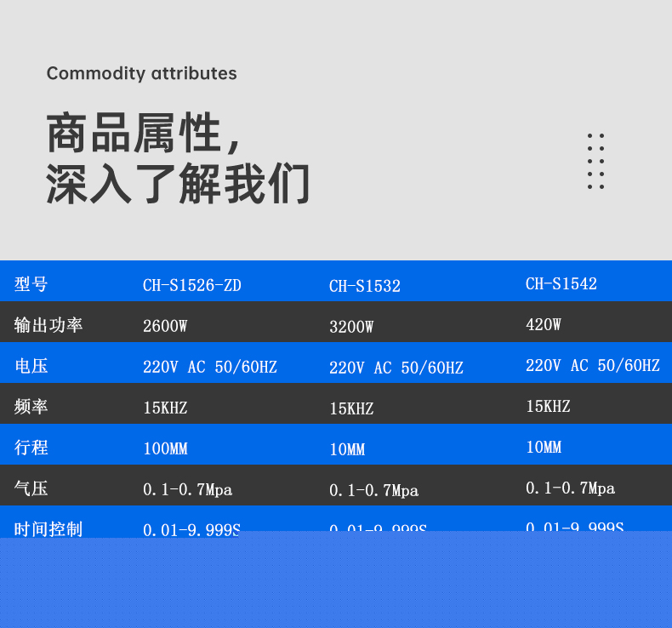Click the 型号 row label

pyautogui.click(x=31, y=284)
